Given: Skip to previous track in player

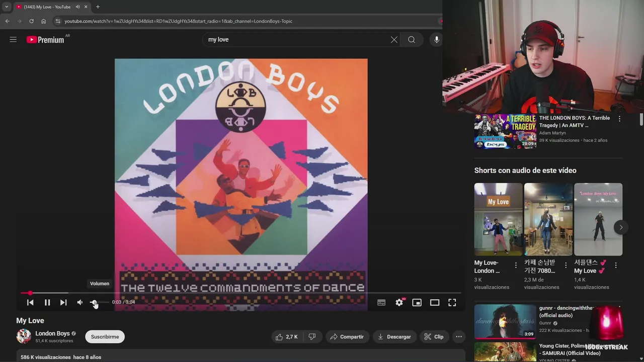Looking at the screenshot, I should tap(30, 302).
